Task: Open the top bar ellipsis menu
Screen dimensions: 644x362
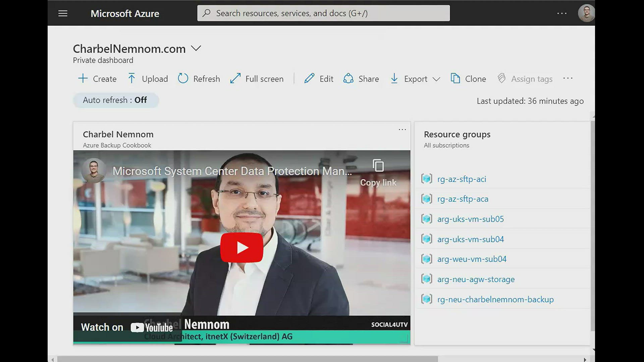Action: coord(562,13)
